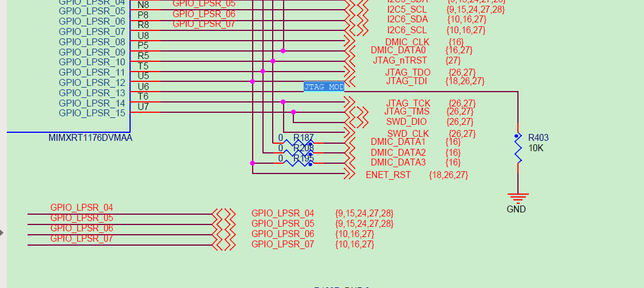Expand the left side panel arrow
The image size is (644, 288).
[2, 232]
